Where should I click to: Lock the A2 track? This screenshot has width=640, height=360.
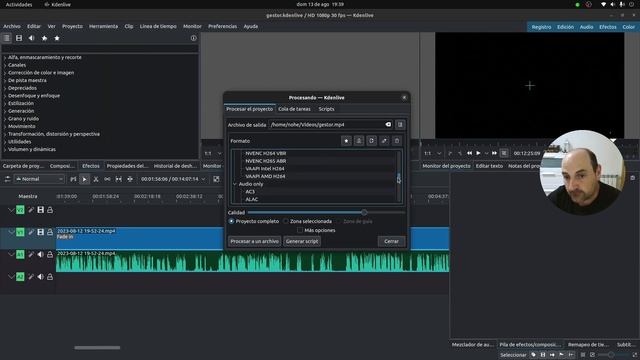(50, 277)
